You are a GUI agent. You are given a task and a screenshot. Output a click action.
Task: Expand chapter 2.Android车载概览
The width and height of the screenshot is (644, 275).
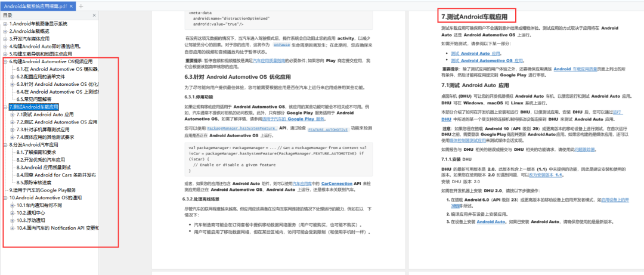point(5,31)
